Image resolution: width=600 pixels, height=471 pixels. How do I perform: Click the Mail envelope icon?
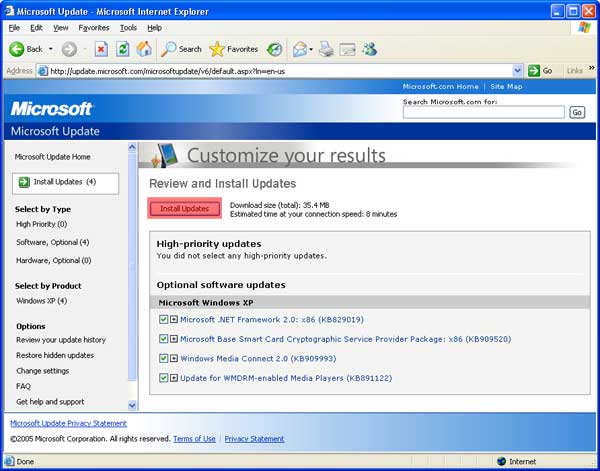[x=300, y=49]
